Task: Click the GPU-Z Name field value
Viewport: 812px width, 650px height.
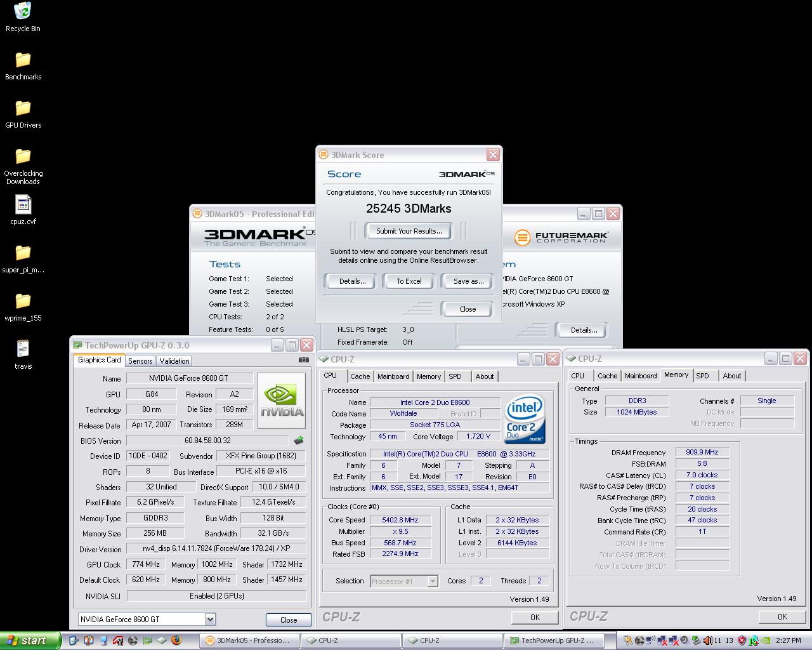Action: (188, 378)
